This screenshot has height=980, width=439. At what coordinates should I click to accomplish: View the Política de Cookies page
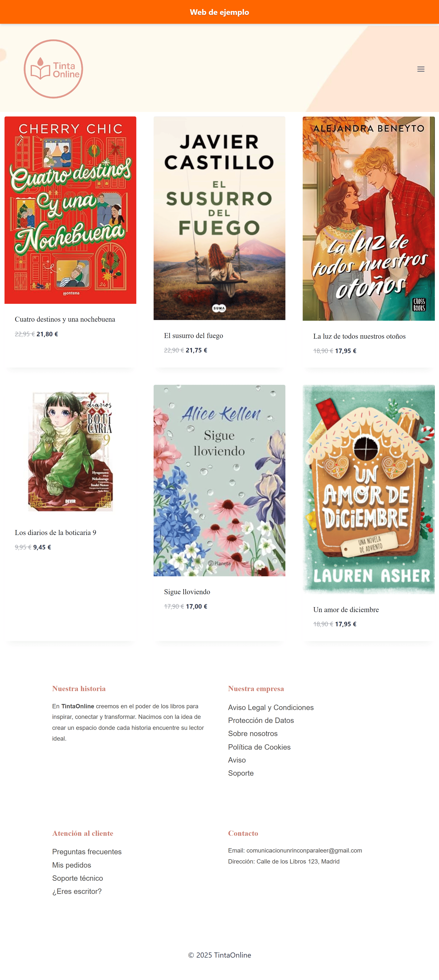[x=259, y=747]
